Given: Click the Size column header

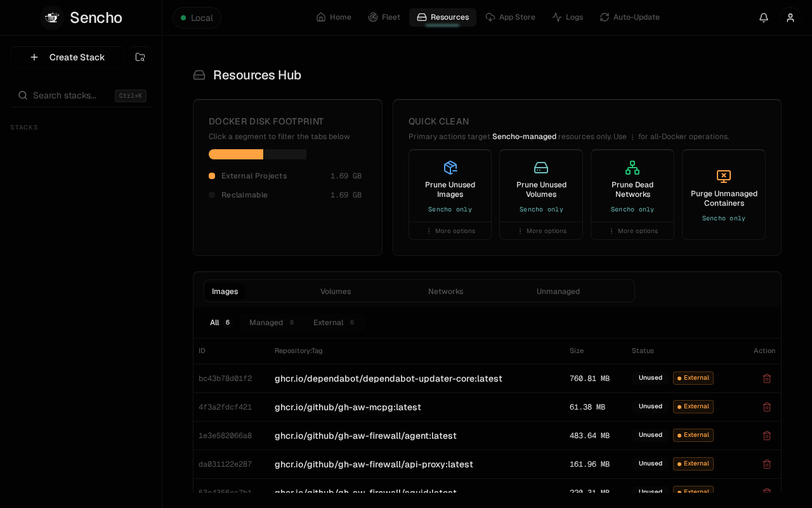Looking at the screenshot, I should click(x=577, y=351).
